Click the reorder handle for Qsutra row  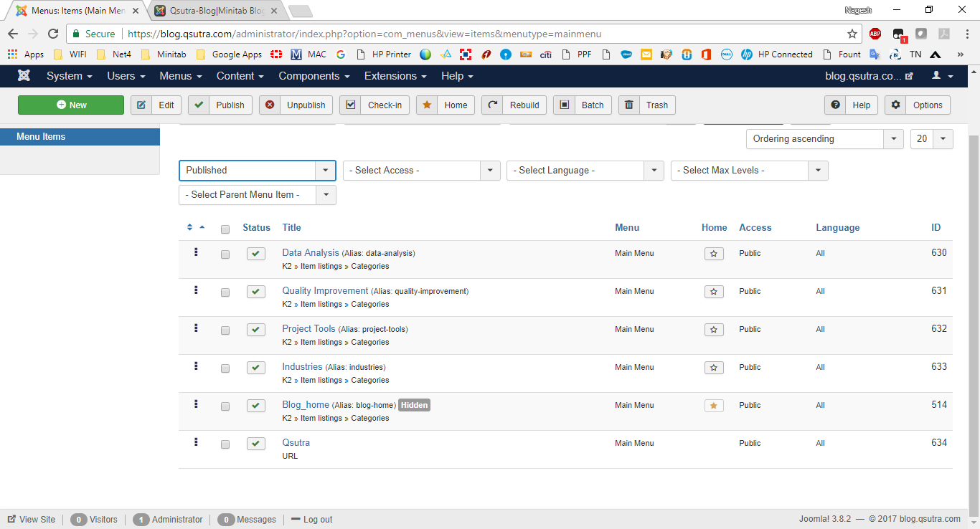click(196, 442)
